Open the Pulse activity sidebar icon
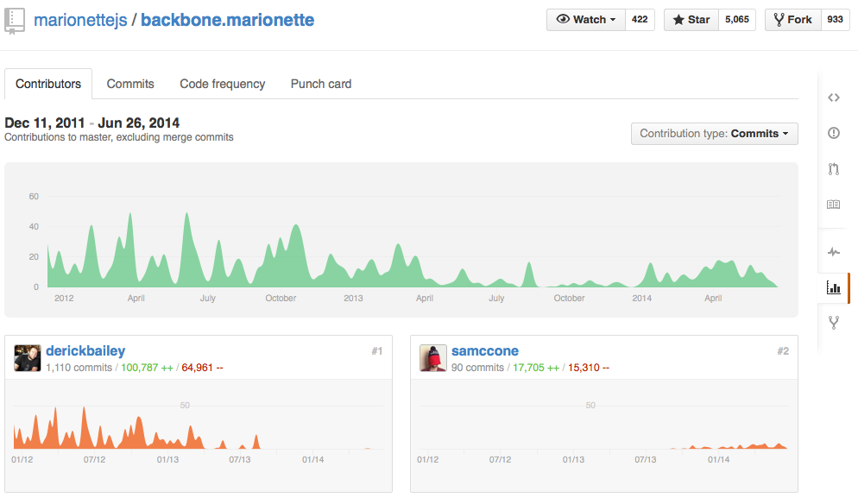 click(833, 252)
